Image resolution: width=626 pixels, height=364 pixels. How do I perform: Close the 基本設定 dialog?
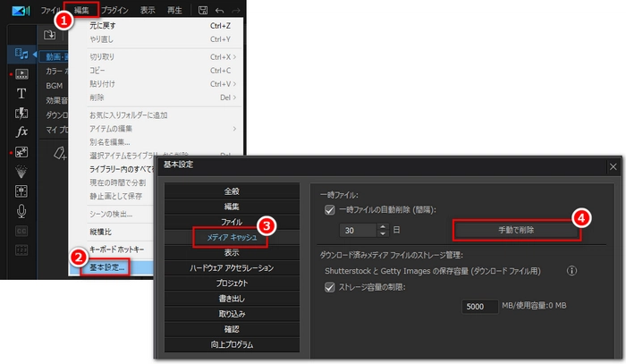click(613, 167)
